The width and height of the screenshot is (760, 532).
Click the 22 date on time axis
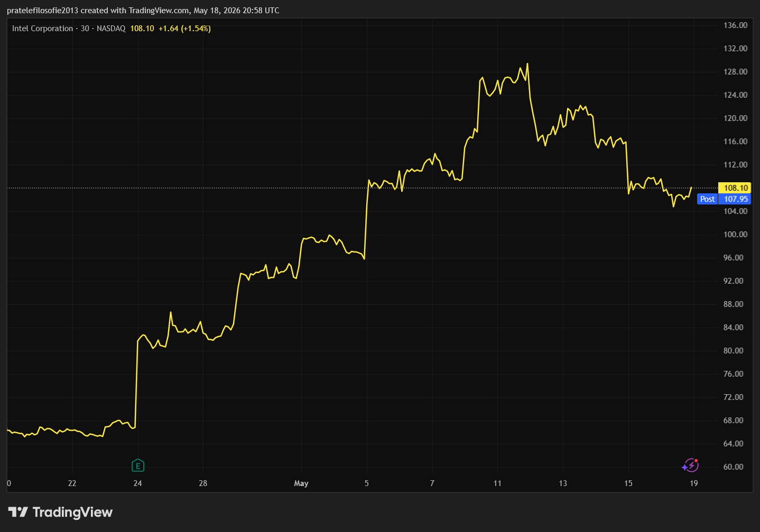72,483
